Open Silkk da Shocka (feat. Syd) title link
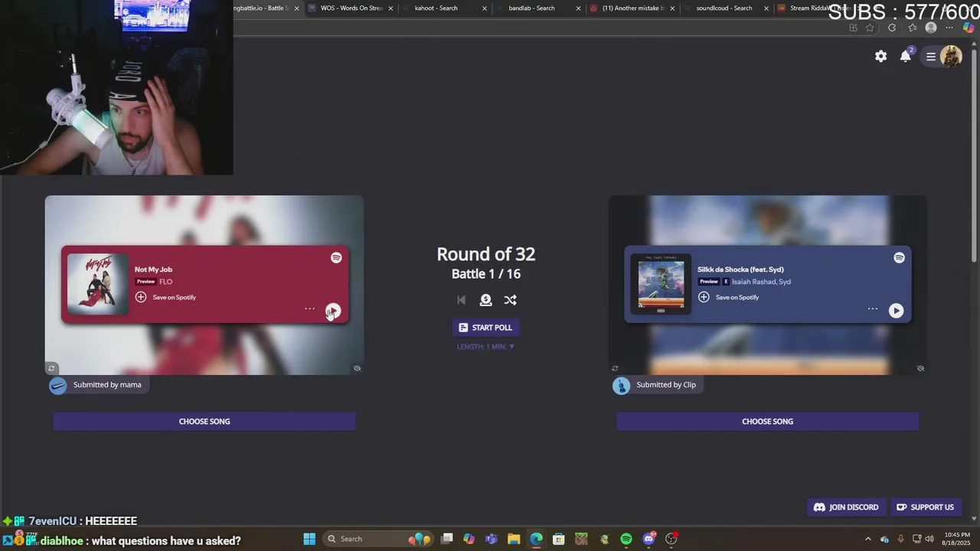This screenshot has height=551, width=980. pyautogui.click(x=740, y=269)
